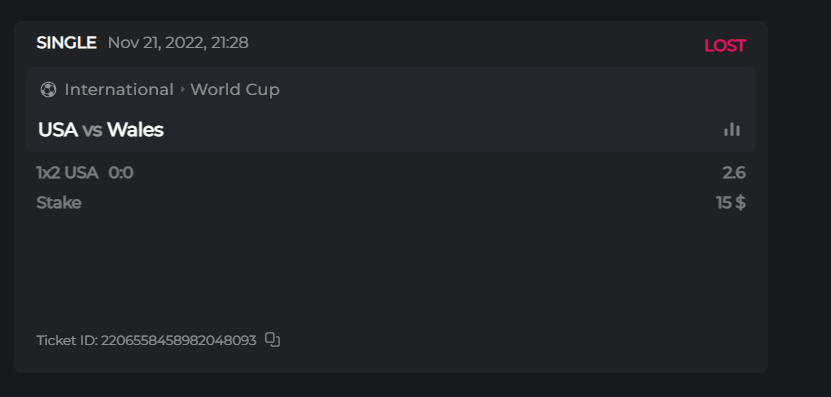Click the soccer ball sport icon
The width and height of the screenshot is (831, 397).
tap(48, 90)
